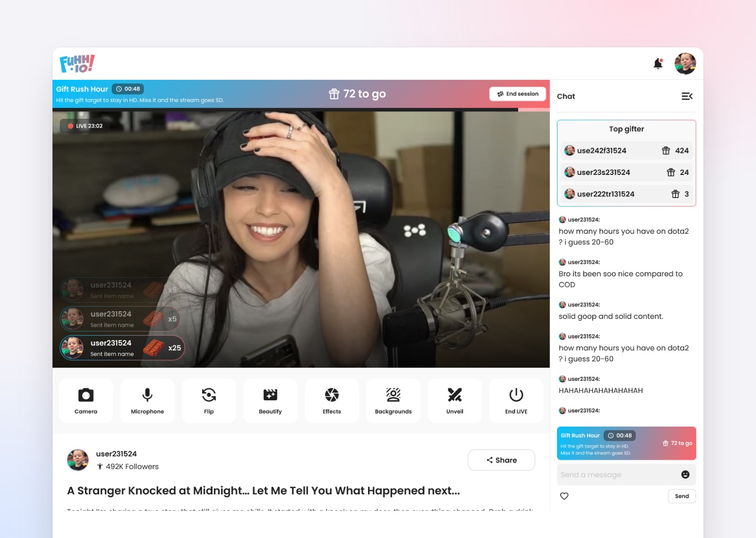Send the chat message
Screen dimensions: 756x538
pos(682,496)
